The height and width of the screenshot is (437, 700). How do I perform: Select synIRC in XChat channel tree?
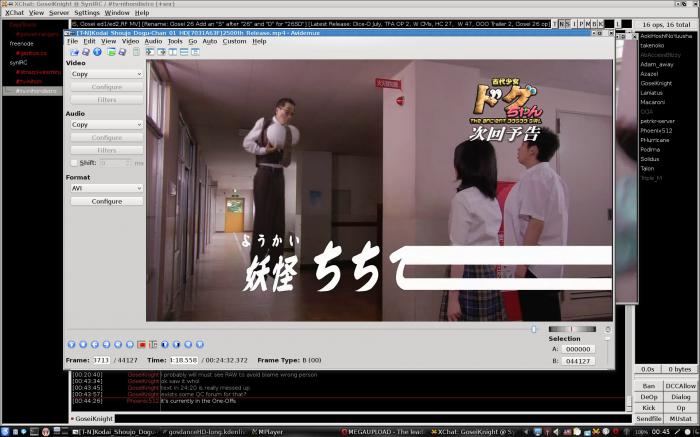18,62
